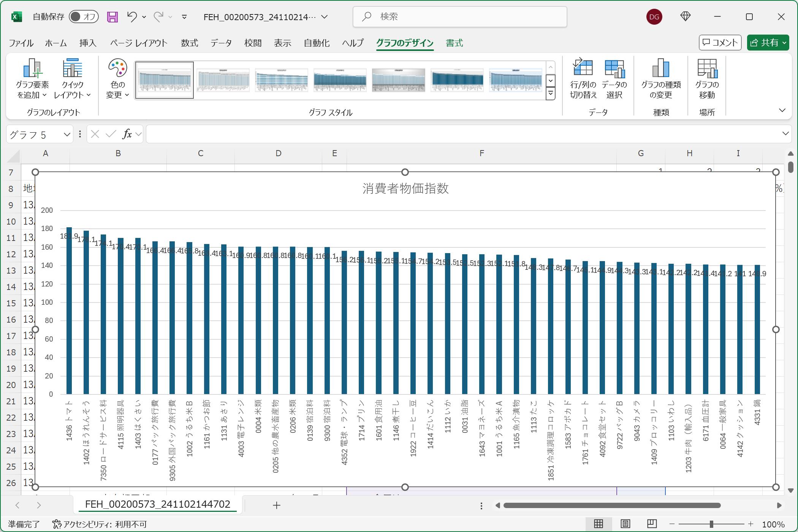Click previous sheet navigation arrow
The width and height of the screenshot is (798, 532).
pos(17,505)
